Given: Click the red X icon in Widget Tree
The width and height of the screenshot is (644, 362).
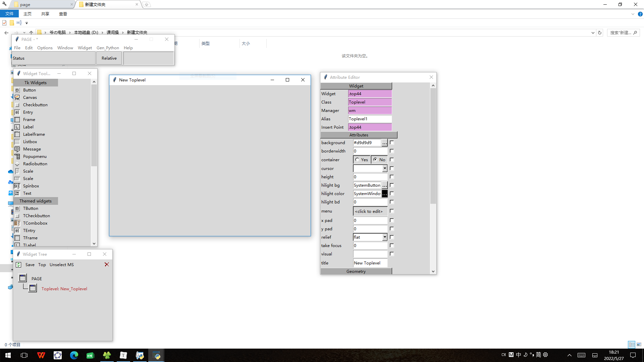Looking at the screenshot, I should pyautogui.click(x=107, y=264).
